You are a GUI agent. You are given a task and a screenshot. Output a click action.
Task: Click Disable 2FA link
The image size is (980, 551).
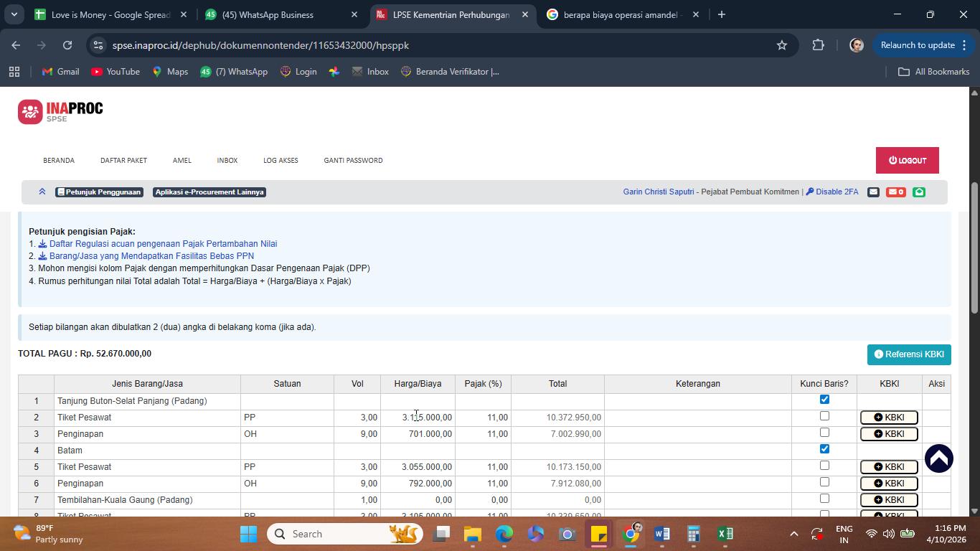[832, 192]
